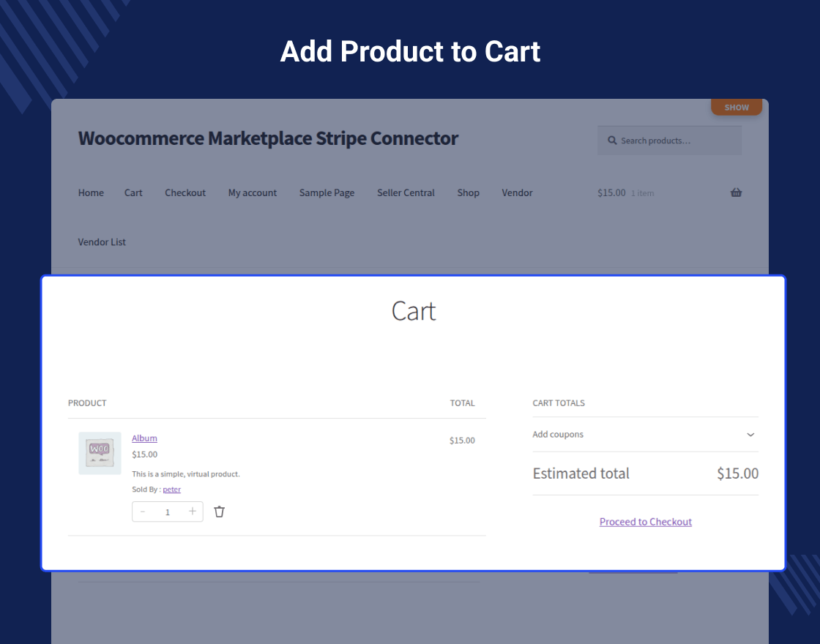Remove Album using the trash icon
The height and width of the screenshot is (644, 820).
(219, 512)
